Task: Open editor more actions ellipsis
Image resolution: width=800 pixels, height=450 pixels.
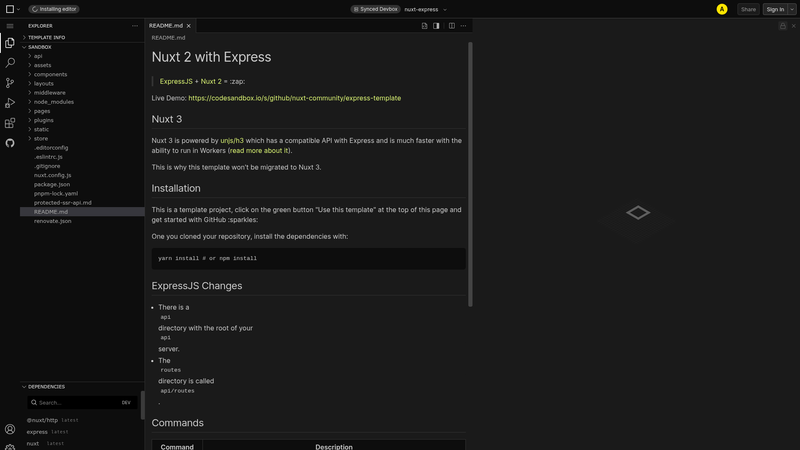Action: 463,26
